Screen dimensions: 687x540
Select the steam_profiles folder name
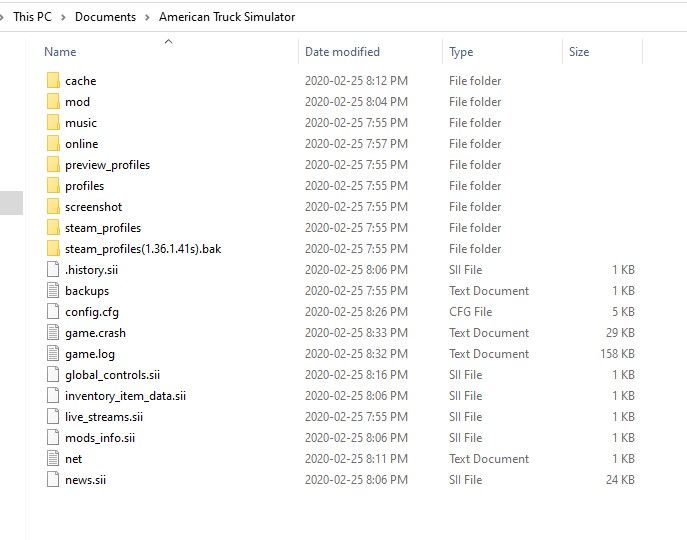click(103, 228)
